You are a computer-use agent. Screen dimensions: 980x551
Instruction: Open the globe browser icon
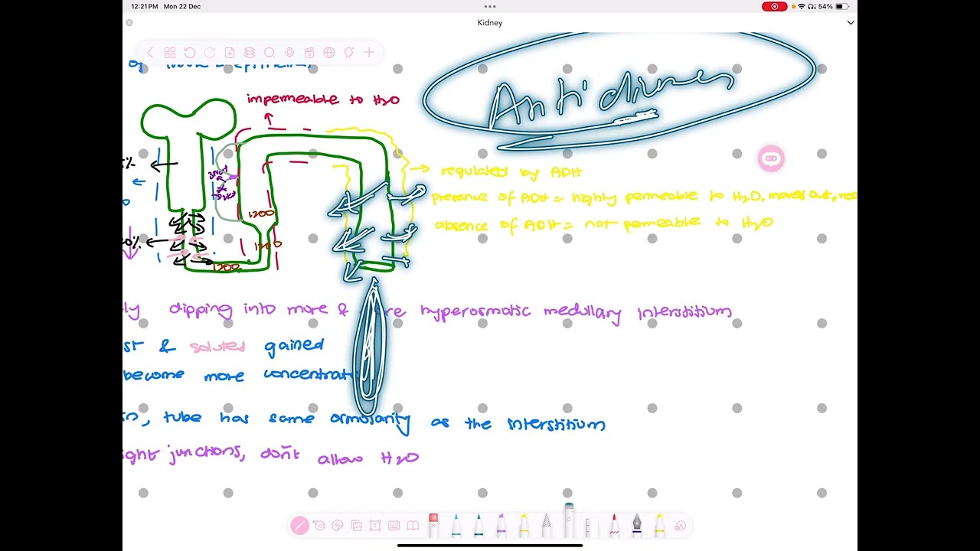(x=329, y=53)
